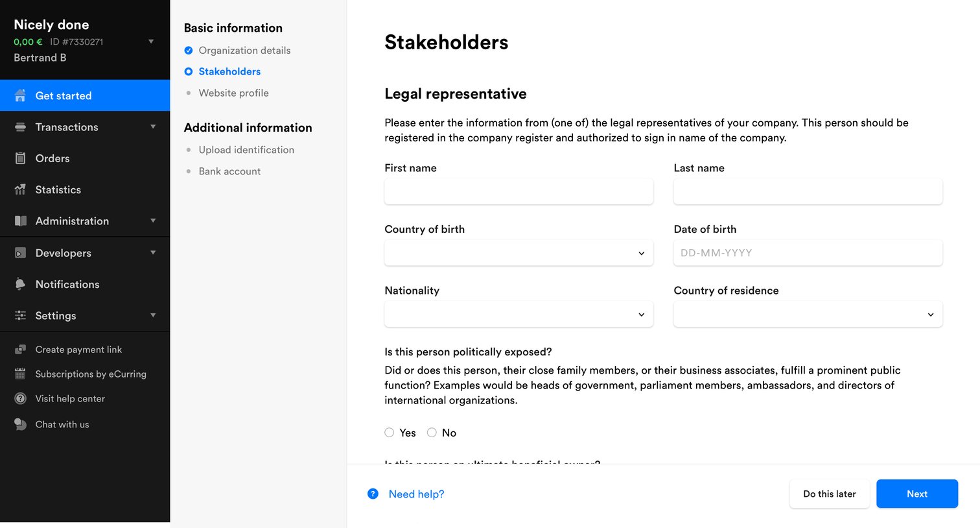Click the Do this later button
Screen dimensions: 980x528
point(830,494)
